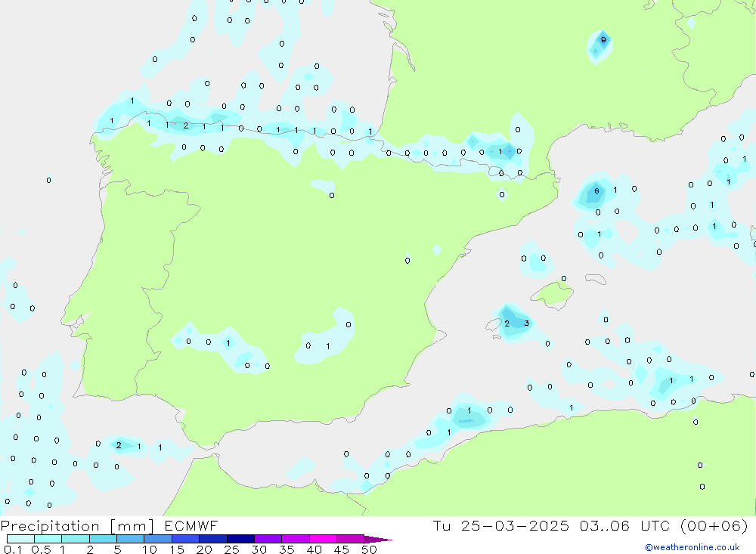Click the '40' legend scale label
756x554 pixels.
tap(314, 549)
